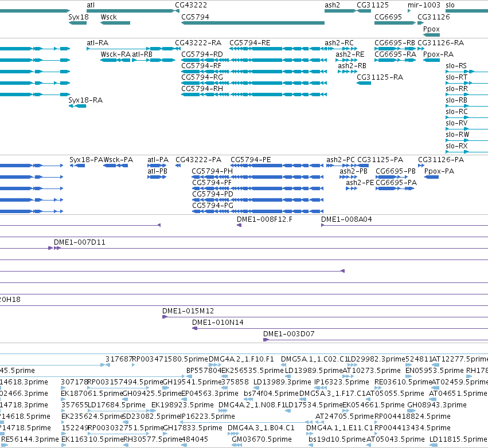Select transcript slo-RS
The height and width of the screenshot is (448, 488).
456,66
